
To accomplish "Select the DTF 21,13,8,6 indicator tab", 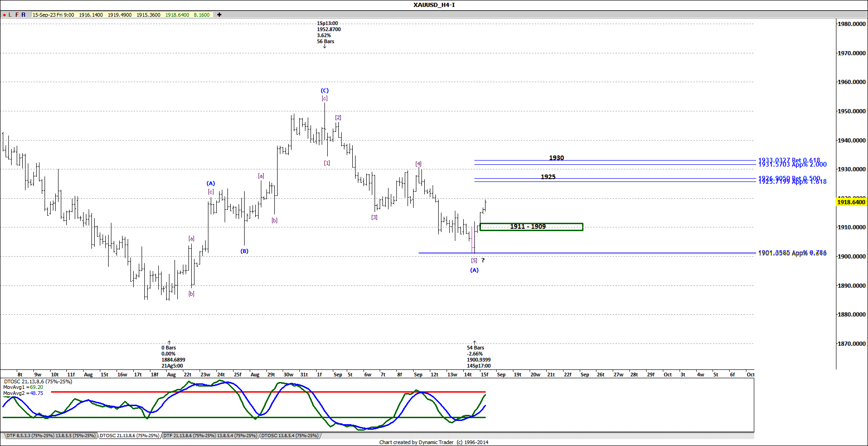I will click(x=209, y=436).
